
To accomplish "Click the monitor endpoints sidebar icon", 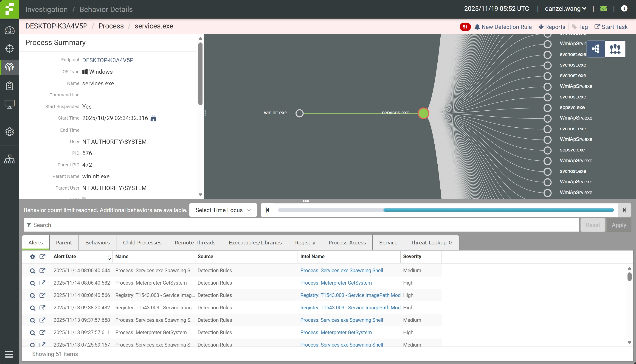I will (x=9, y=104).
